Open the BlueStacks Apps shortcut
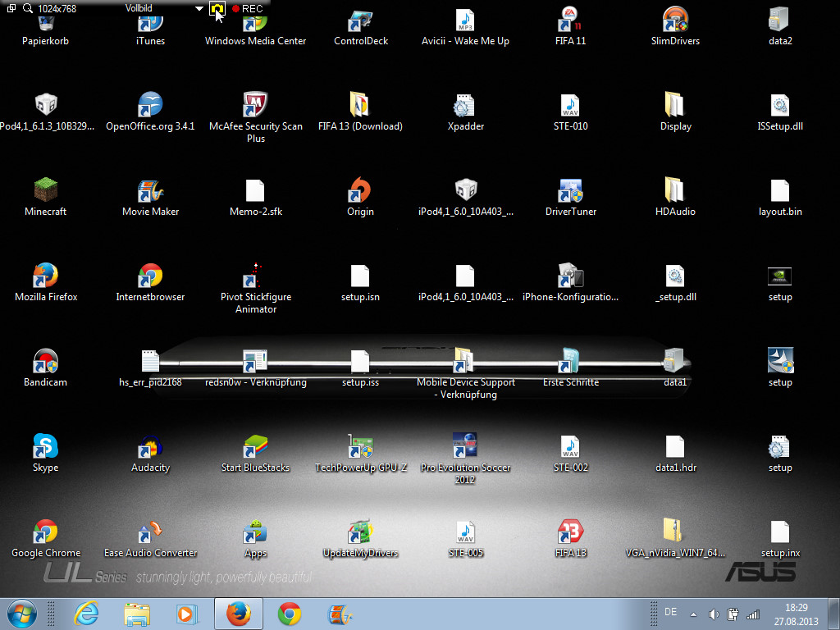This screenshot has width=840, height=630. coord(256,538)
